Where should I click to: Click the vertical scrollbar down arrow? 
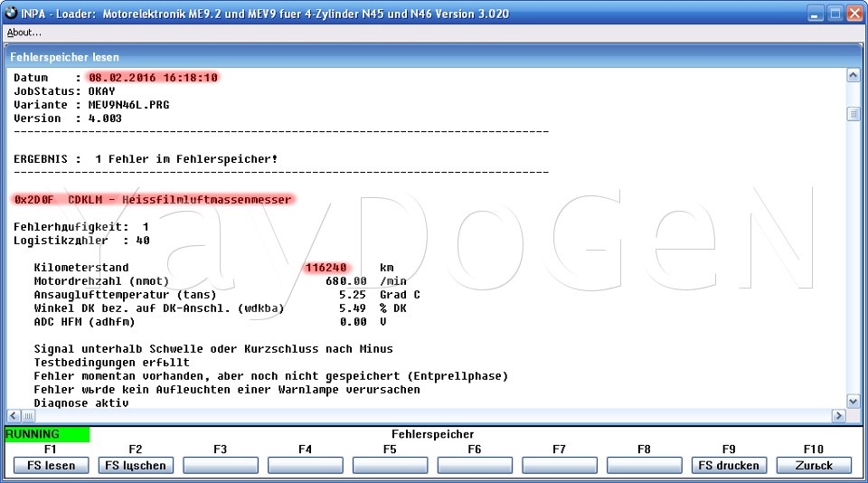[853, 402]
